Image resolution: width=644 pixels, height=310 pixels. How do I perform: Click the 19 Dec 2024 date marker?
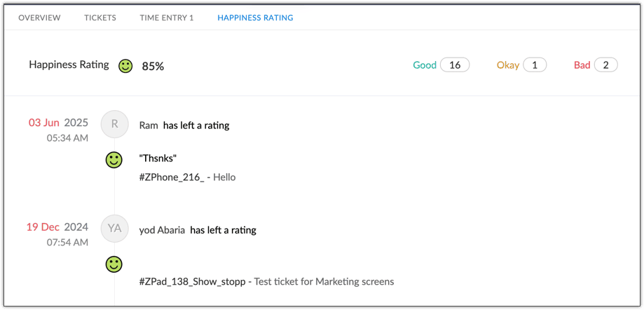click(x=57, y=227)
